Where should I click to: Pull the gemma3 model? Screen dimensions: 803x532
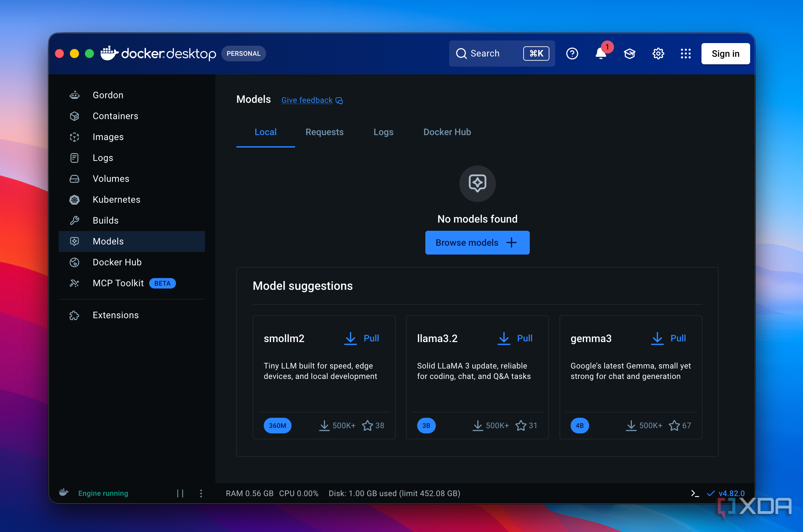(x=668, y=338)
